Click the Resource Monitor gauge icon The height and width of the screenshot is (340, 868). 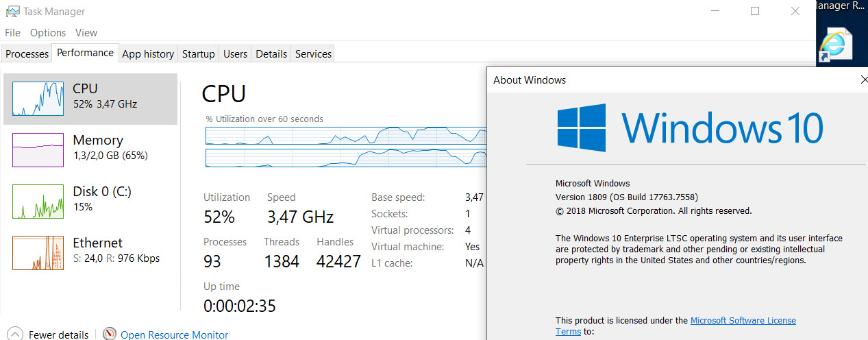tap(110, 334)
